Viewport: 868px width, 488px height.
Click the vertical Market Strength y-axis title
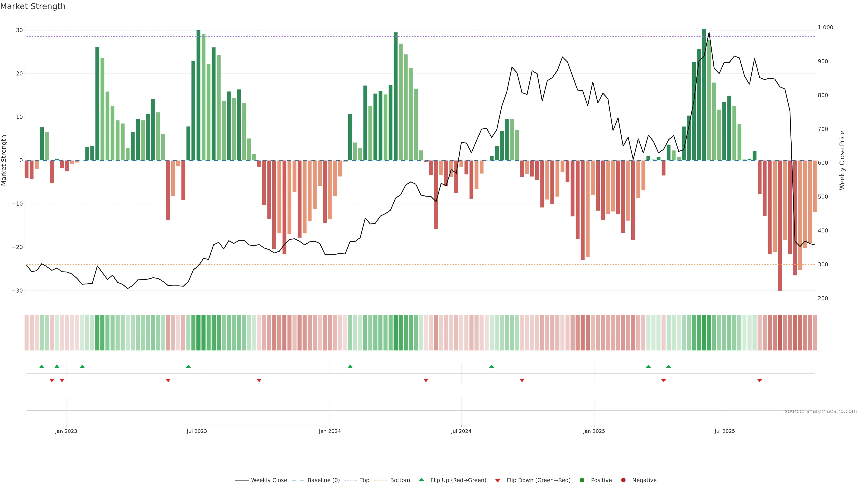tap(4, 160)
